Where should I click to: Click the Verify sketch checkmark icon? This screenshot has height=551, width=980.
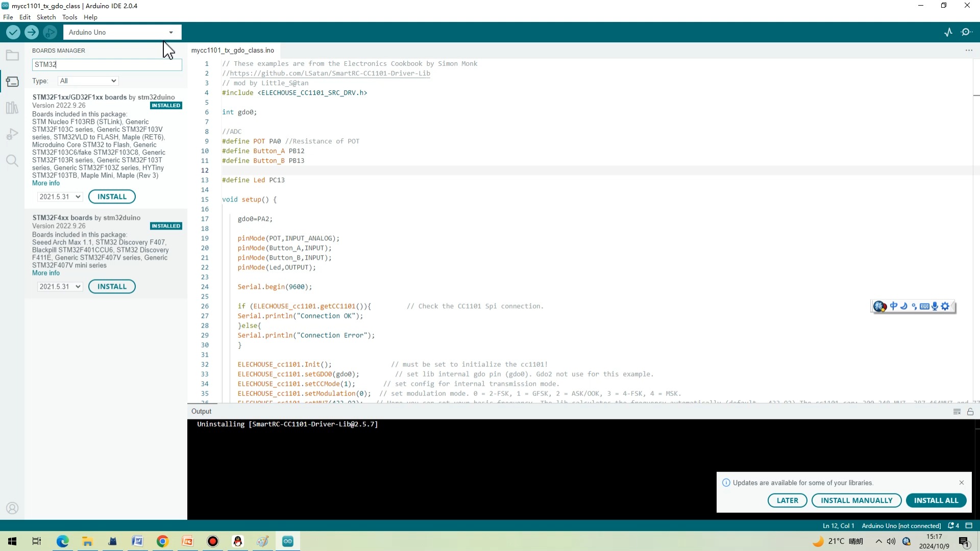click(x=13, y=32)
